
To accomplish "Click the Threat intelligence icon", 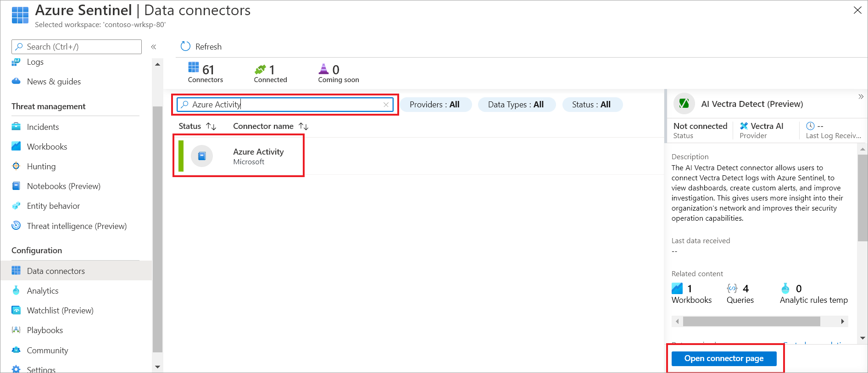I will (16, 226).
